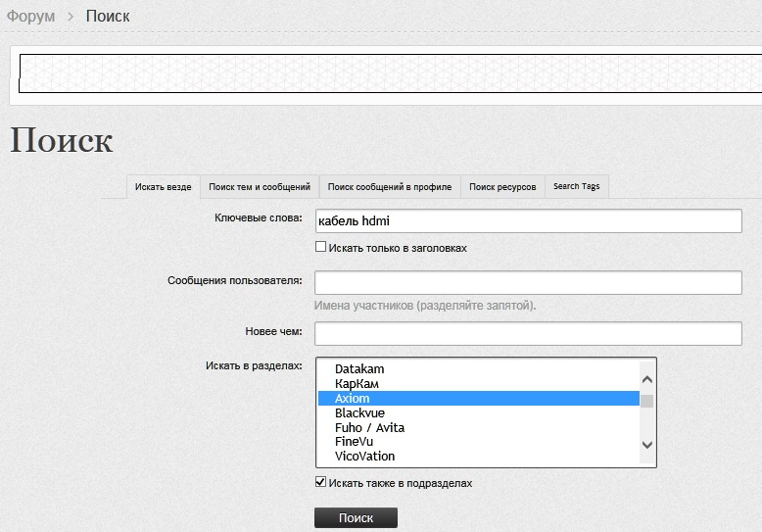Choose FineVu in the sections list
Screen dimensions: 762x532
point(354,442)
